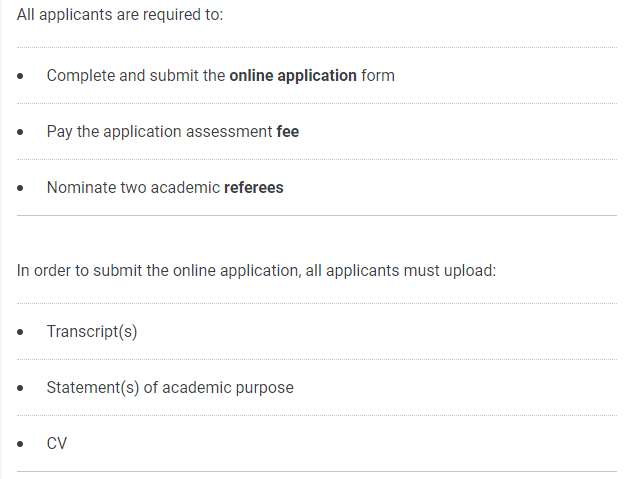
Task: Click the word 'form' after online application
Action: pyautogui.click(x=378, y=76)
